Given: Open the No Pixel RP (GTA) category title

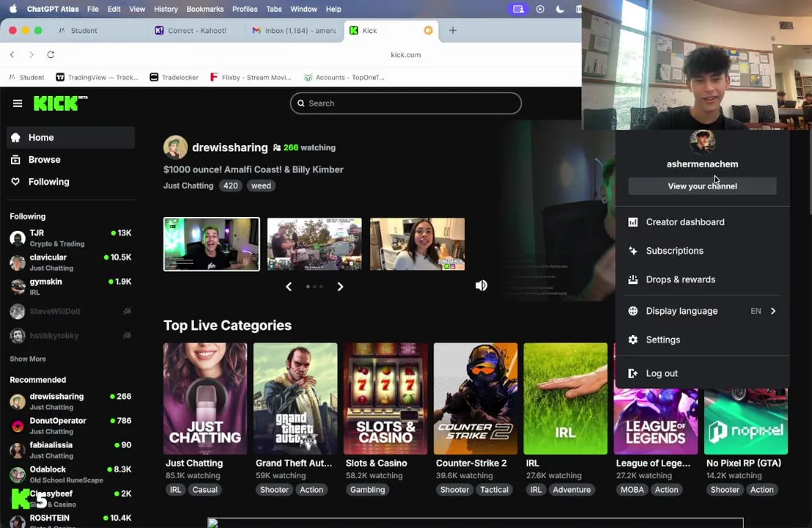Looking at the screenshot, I should tap(744, 463).
